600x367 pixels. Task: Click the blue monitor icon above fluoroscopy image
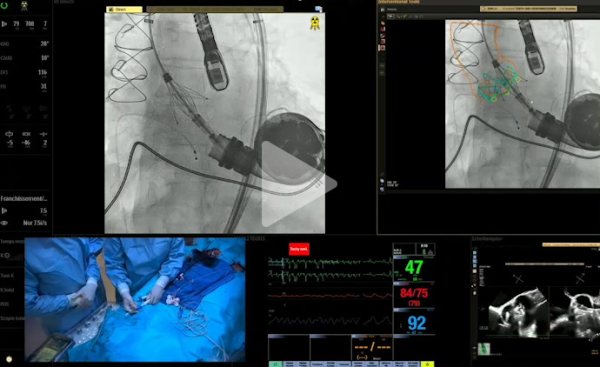[318, 9]
